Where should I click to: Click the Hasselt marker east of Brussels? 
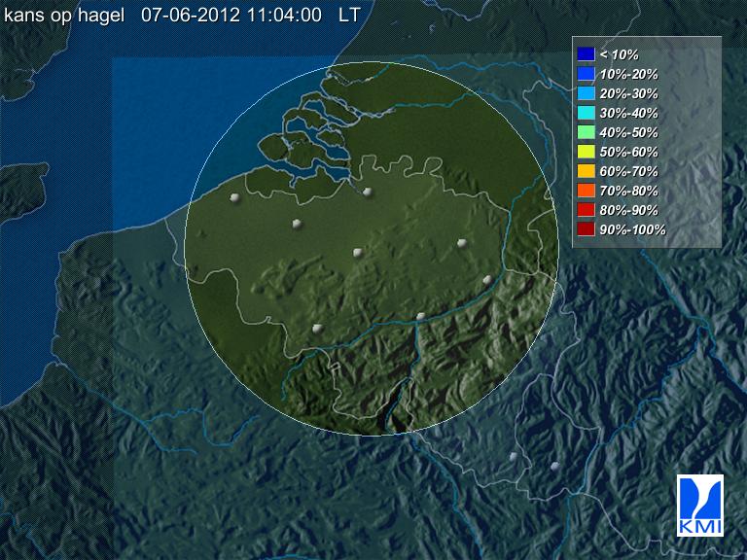pyautogui.click(x=462, y=243)
